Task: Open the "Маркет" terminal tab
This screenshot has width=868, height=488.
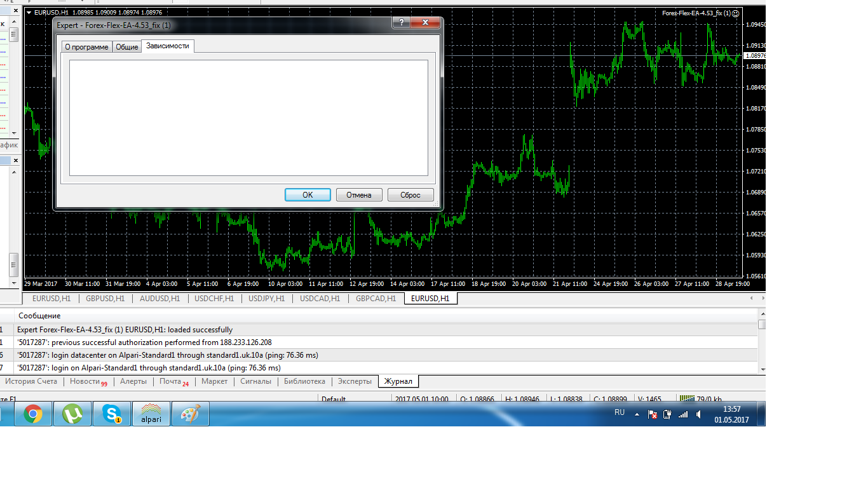Action: click(x=214, y=382)
